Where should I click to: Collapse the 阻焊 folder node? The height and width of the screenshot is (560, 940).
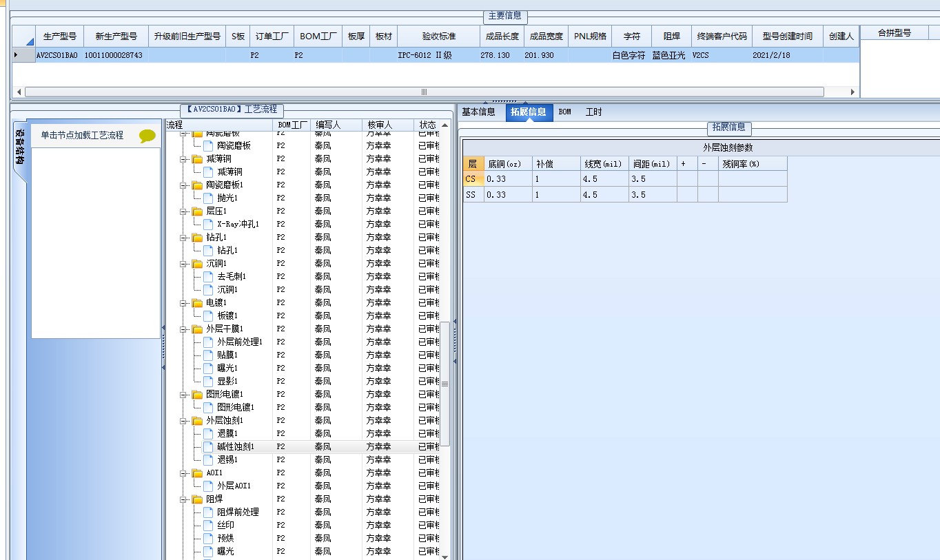(184, 499)
